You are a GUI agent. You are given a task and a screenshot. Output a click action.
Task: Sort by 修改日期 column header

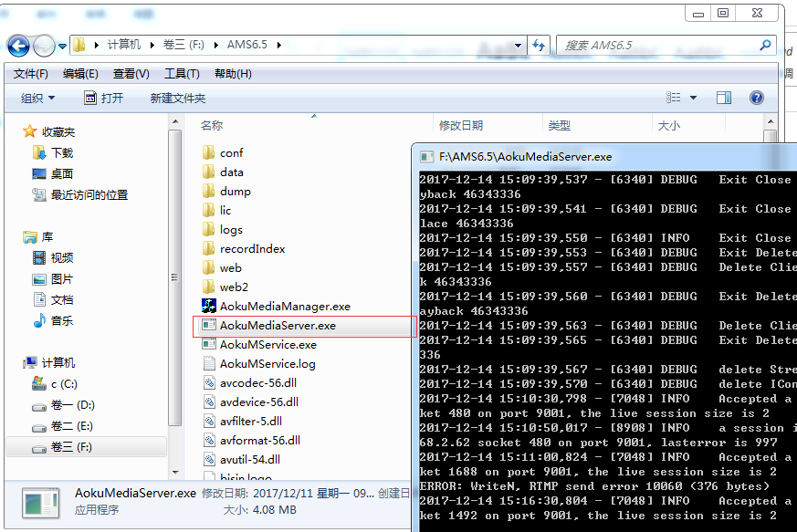coord(461,126)
